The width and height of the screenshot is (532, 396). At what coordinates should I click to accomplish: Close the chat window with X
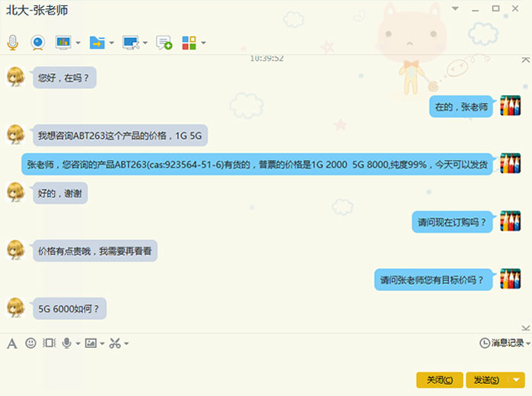pos(515,8)
